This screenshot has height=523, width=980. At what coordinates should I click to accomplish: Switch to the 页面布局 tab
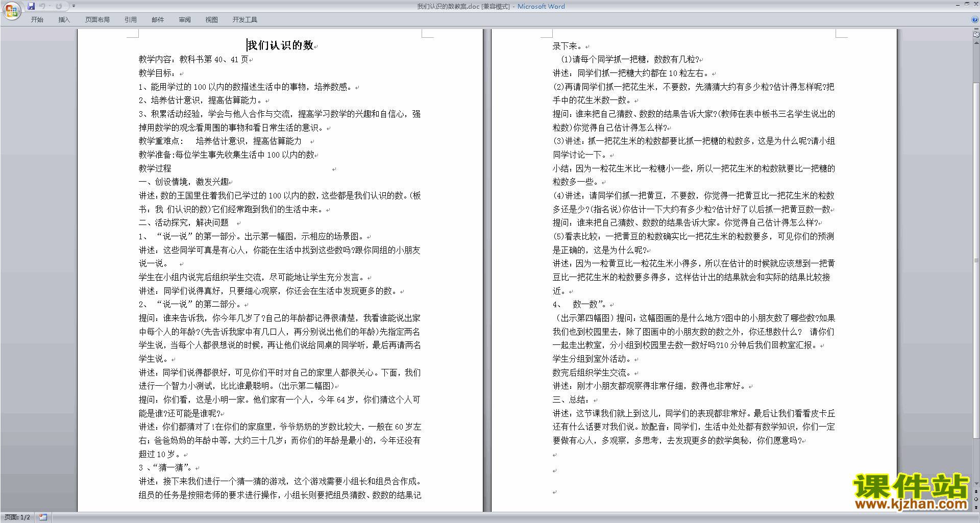click(x=97, y=19)
